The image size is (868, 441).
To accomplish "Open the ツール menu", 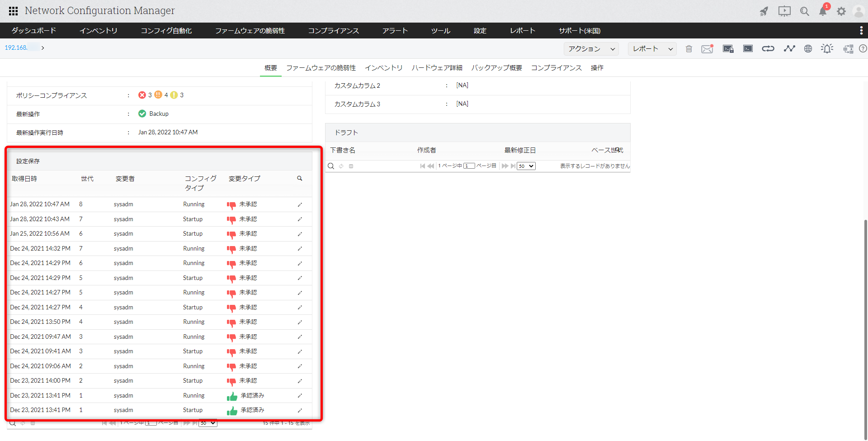I will tap(441, 30).
